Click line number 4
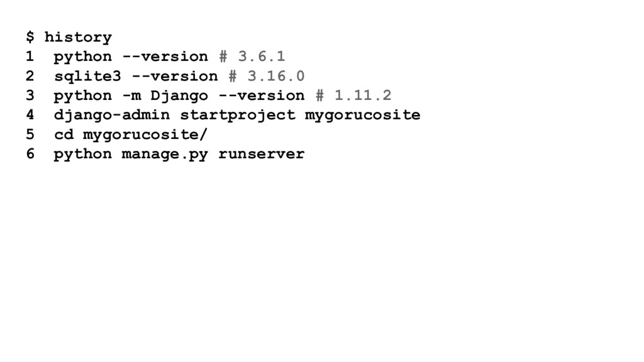The width and height of the screenshot is (644, 362). [30, 115]
